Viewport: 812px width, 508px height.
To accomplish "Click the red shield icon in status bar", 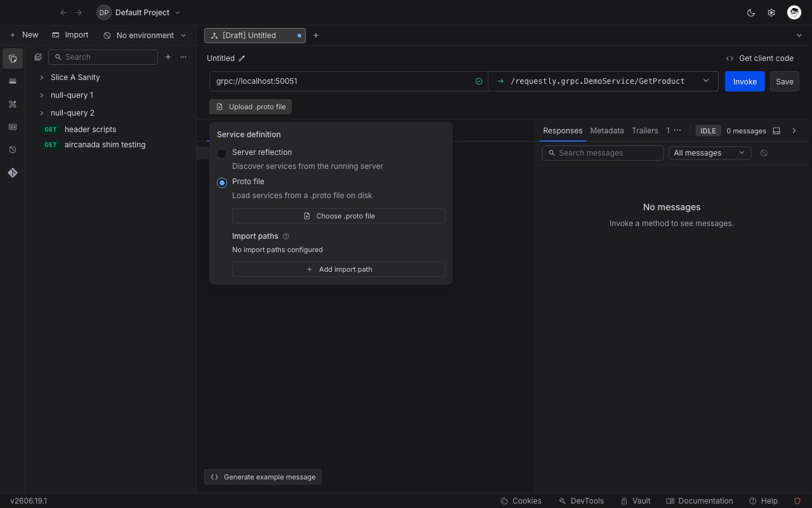I will (x=797, y=501).
